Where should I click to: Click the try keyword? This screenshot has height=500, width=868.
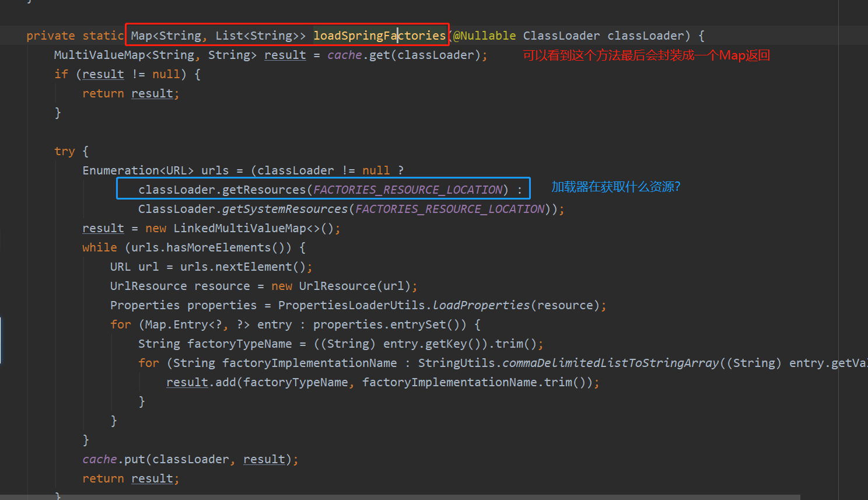[x=64, y=151]
